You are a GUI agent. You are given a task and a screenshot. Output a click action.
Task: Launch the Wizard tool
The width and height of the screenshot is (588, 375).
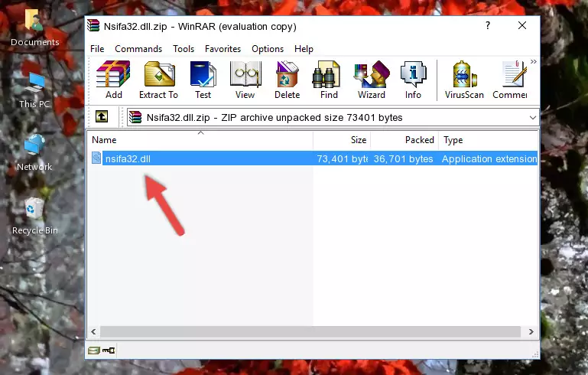(x=372, y=80)
